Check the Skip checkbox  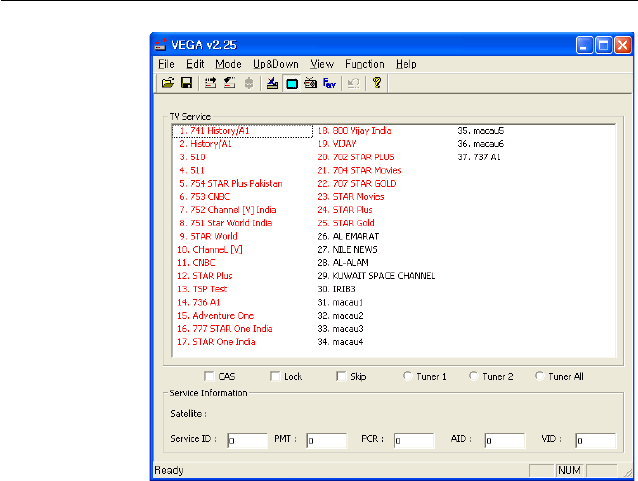pyautogui.click(x=342, y=377)
